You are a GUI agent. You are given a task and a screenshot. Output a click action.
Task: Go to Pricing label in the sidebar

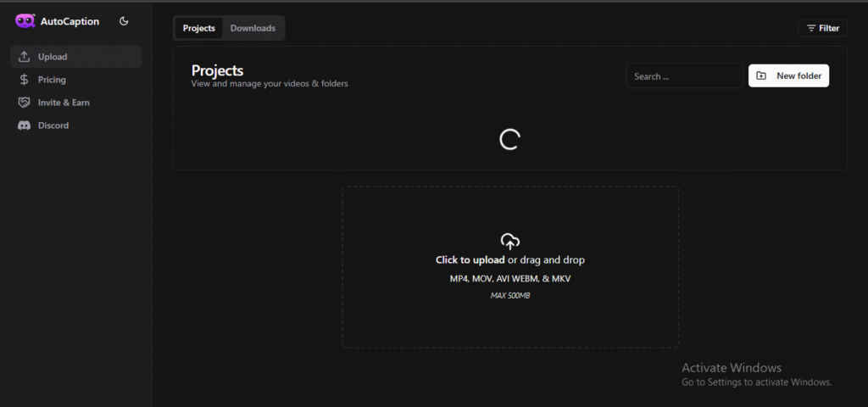point(52,80)
